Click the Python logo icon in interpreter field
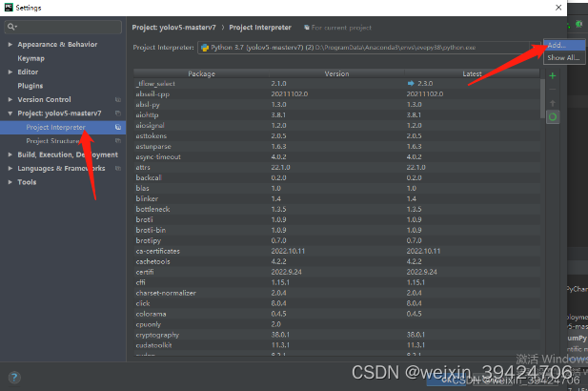The image size is (588, 391). pos(205,48)
